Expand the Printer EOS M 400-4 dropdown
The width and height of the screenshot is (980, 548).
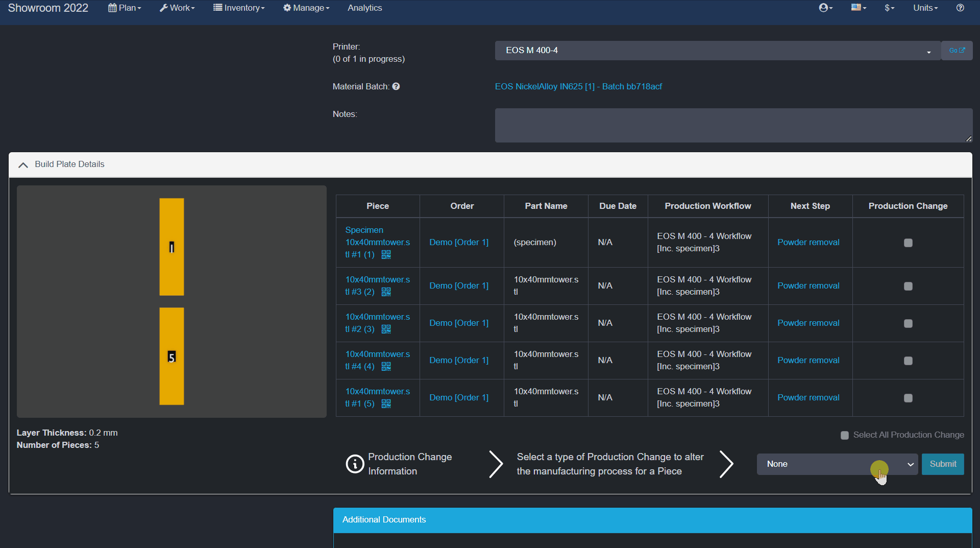[718, 51]
